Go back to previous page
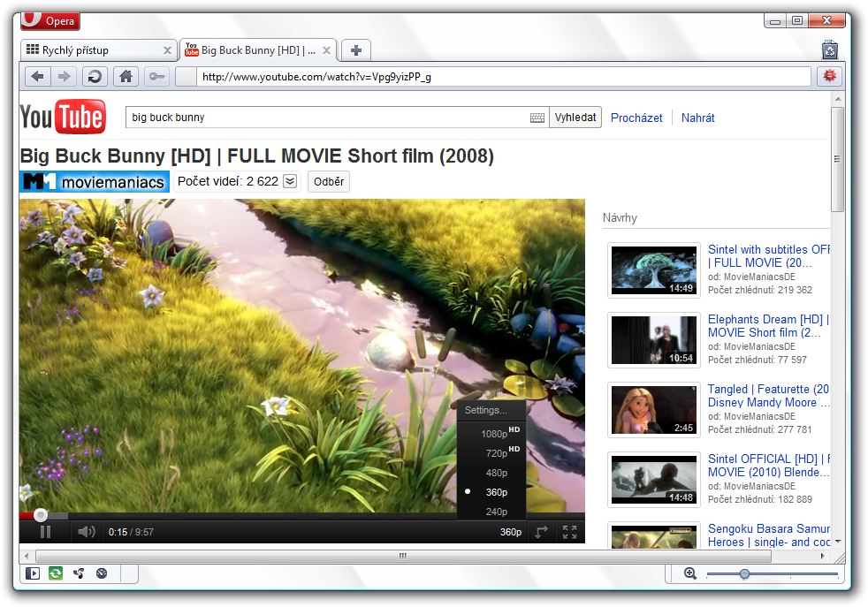 (x=38, y=76)
